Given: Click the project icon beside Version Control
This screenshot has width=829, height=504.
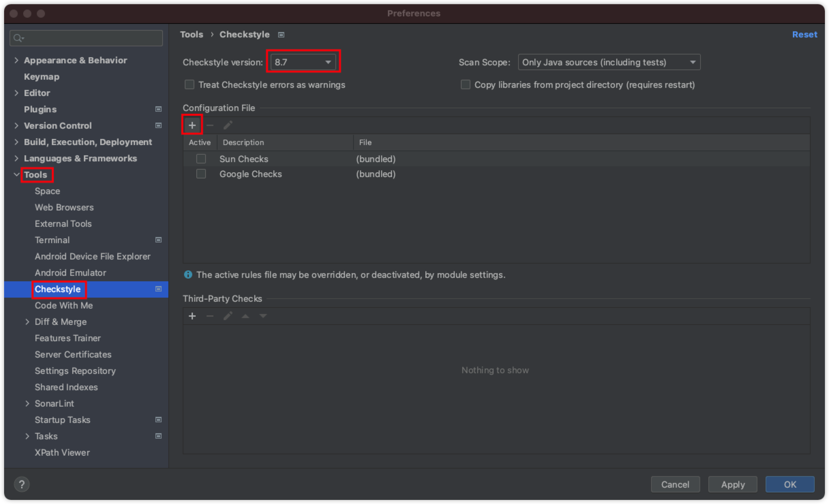Looking at the screenshot, I should (x=159, y=125).
